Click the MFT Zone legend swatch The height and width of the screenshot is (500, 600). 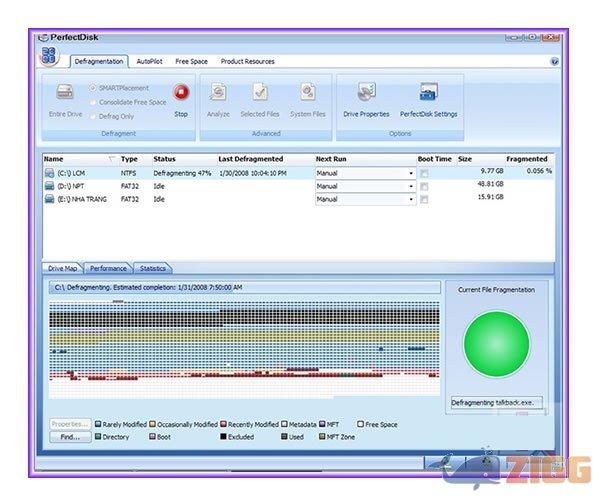[x=322, y=436]
